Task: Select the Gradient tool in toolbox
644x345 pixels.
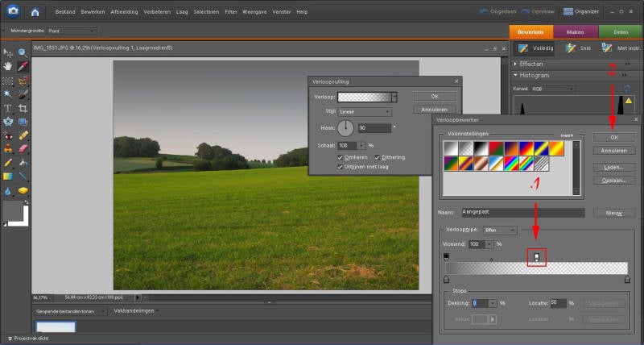Action: 8,177
